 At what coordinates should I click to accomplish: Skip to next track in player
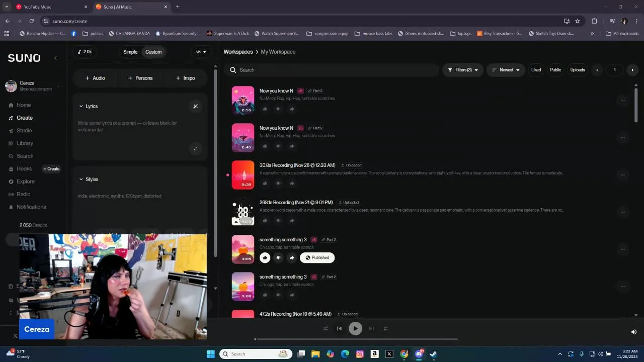click(371, 328)
